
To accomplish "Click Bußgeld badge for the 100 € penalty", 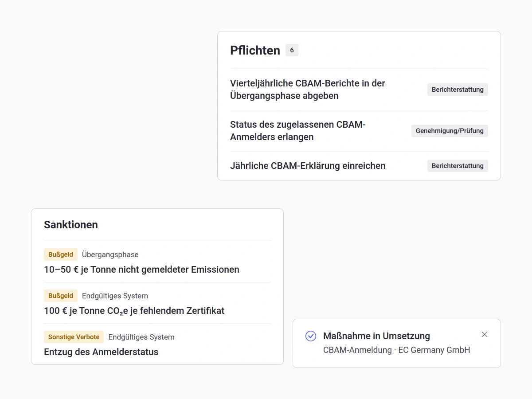I will pyautogui.click(x=61, y=296).
